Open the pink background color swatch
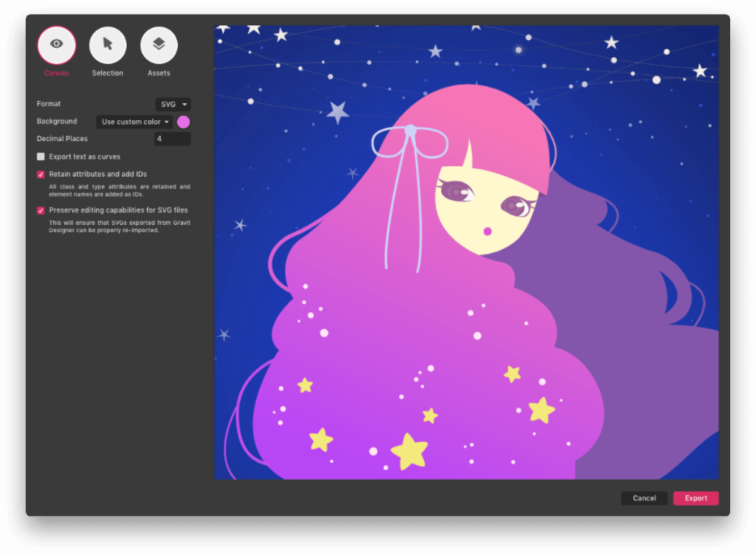Screen dimensions: 756x554 (183, 122)
